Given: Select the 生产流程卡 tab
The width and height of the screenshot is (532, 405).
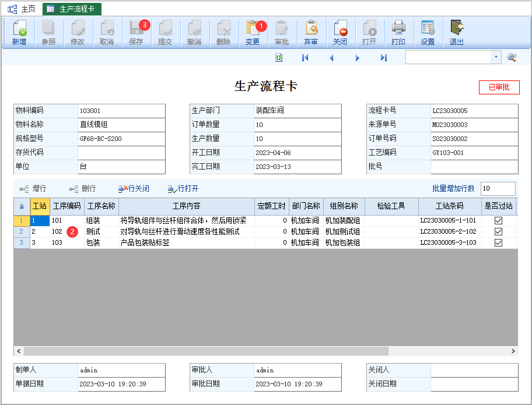Looking at the screenshot, I should pyautogui.click(x=72, y=9).
